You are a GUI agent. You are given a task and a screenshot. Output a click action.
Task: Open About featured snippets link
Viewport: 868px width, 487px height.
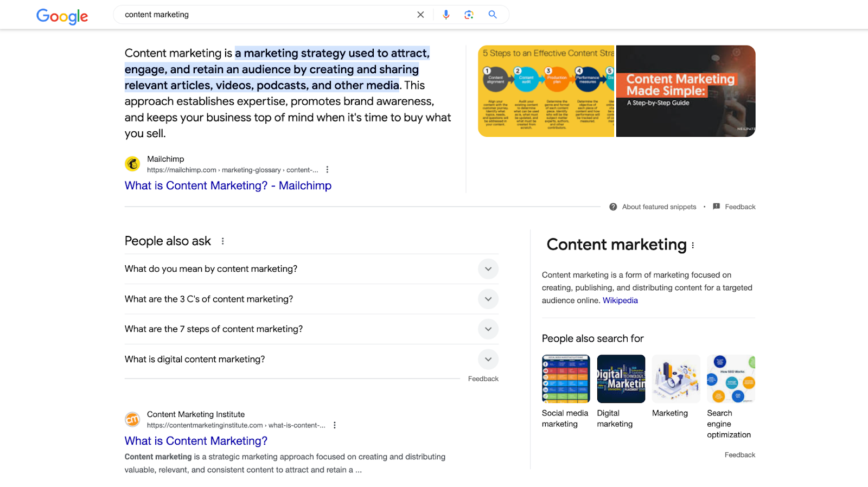point(659,207)
